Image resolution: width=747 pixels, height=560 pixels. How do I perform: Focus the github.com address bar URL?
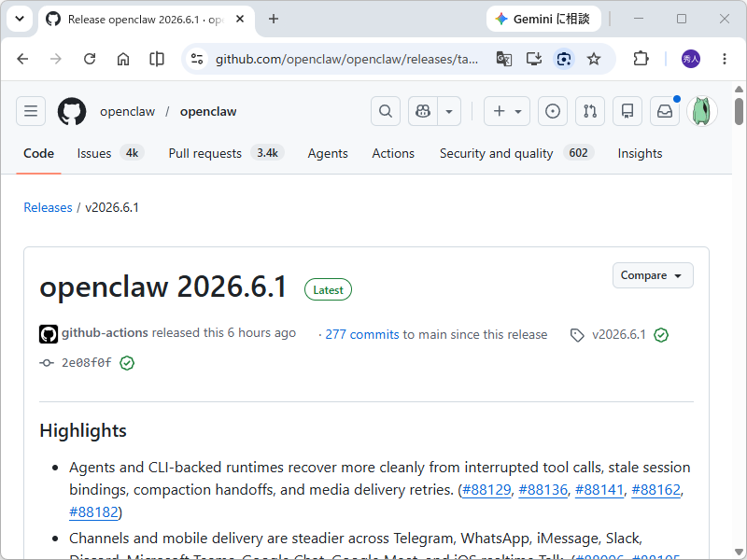coord(346,59)
